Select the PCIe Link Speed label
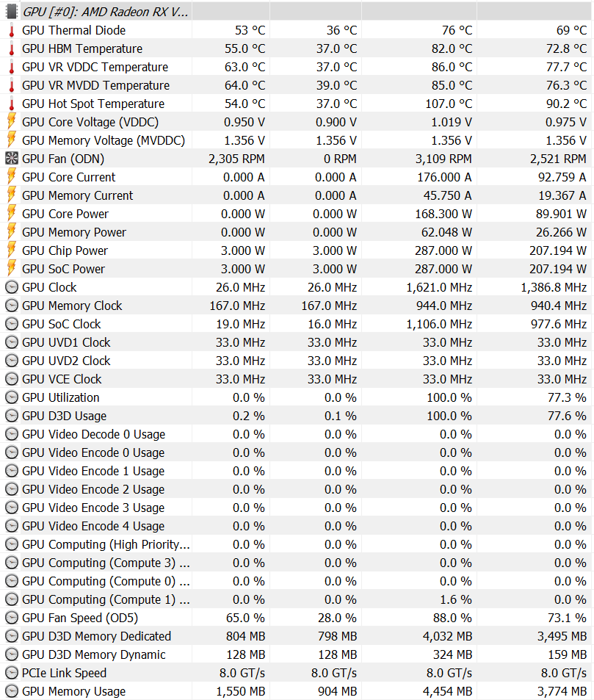Image resolution: width=594 pixels, height=700 pixels. click(x=65, y=673)
